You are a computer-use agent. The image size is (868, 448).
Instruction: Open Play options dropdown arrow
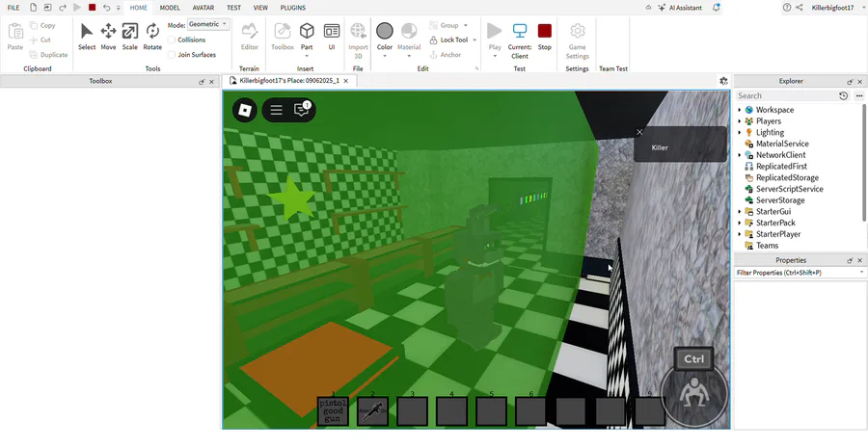pos(495,56)
